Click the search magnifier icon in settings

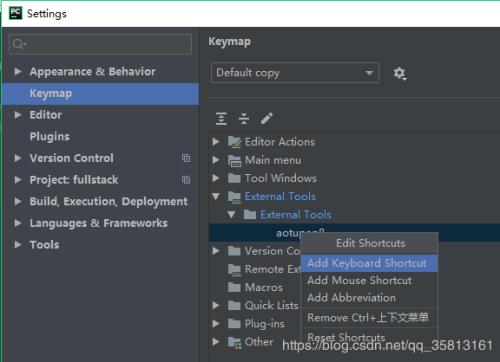point(18,44)
